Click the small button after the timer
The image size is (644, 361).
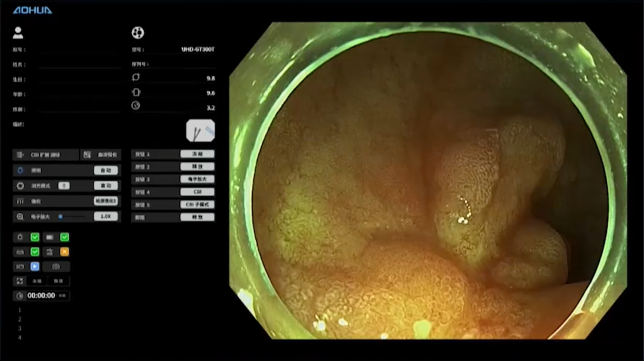pos(63,295)
